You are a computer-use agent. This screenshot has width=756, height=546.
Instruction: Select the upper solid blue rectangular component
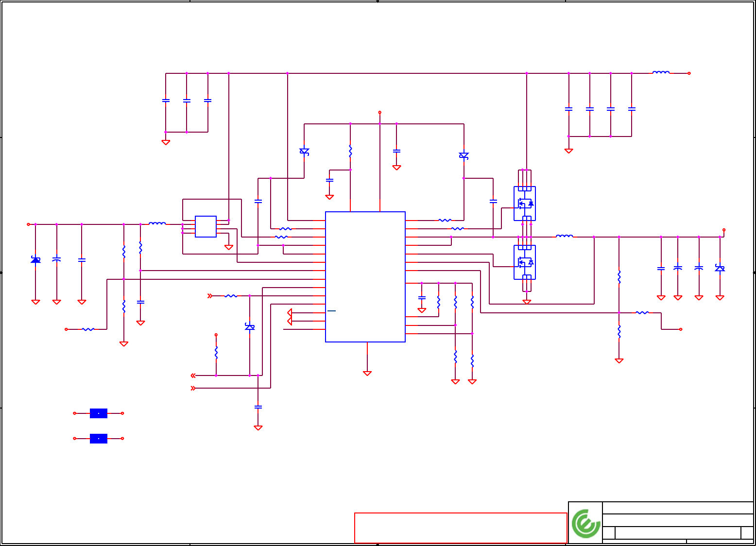[x=99, y=413]
